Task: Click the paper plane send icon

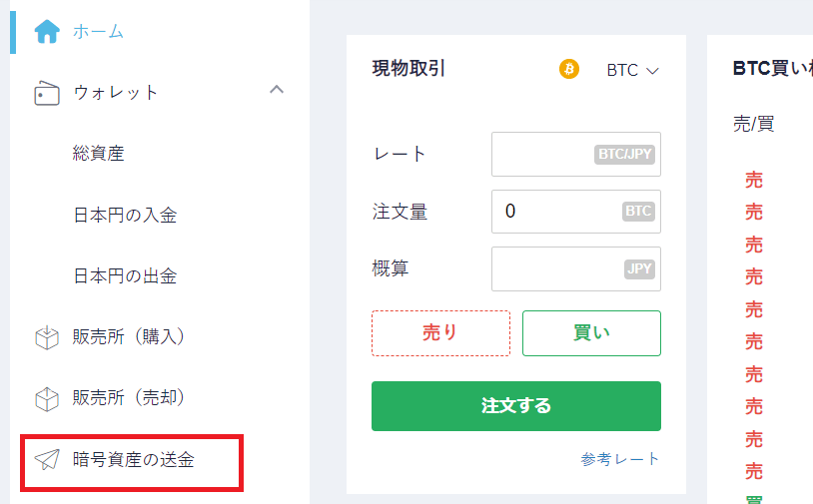Action: point(47,459)
